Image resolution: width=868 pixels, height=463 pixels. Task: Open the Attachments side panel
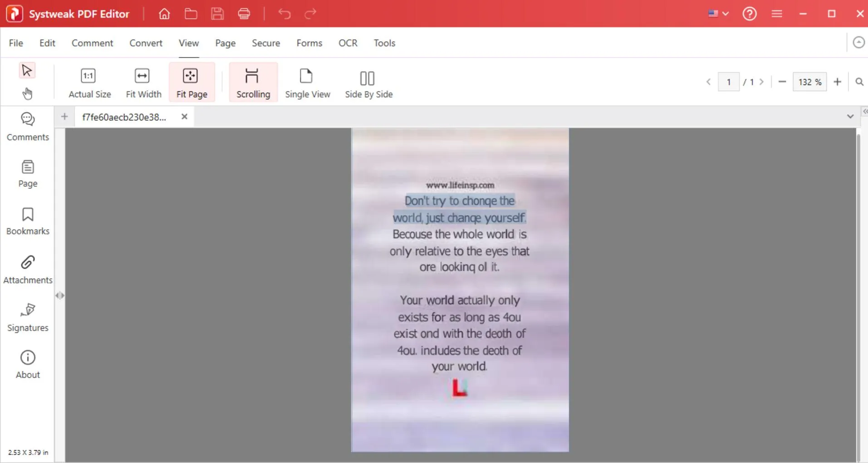pos(28,270)
